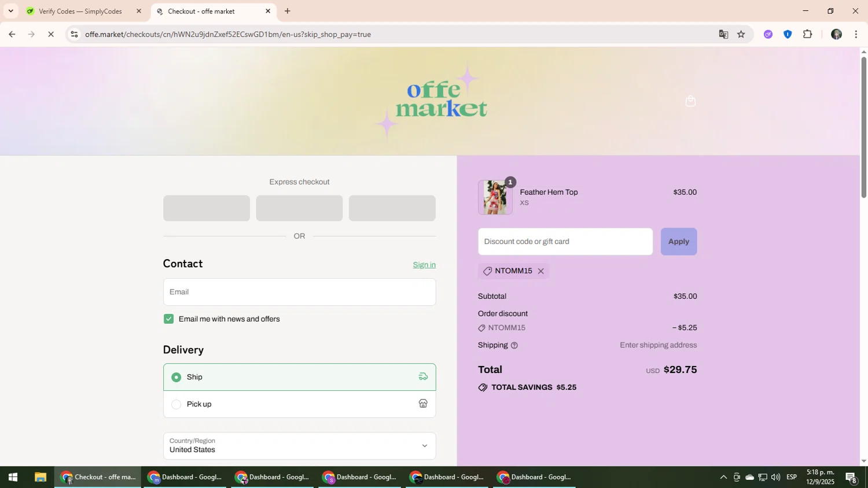Open the notification center icon
This screenshot has height=488, width=868.
pyautogui.click(x=851, y=478)
